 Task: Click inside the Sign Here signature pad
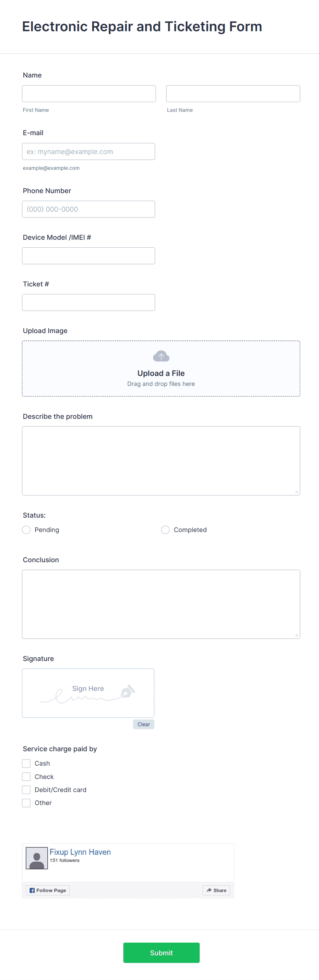(88, 693)
